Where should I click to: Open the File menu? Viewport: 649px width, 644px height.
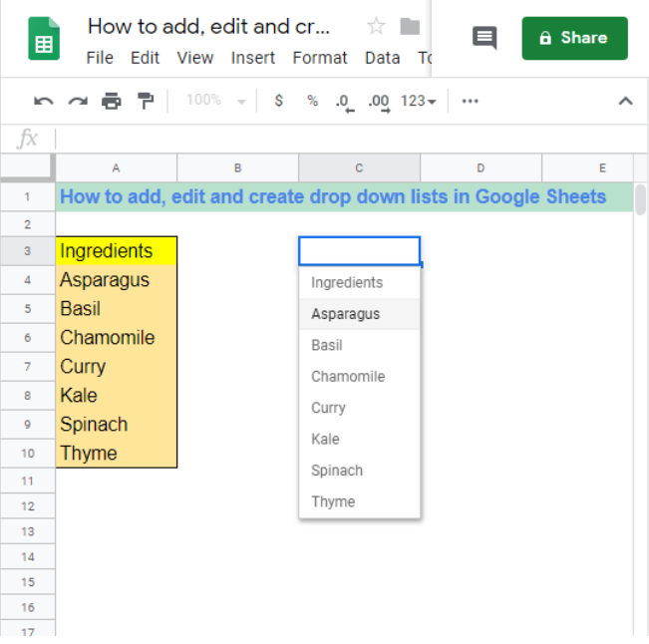coord(100,58)
